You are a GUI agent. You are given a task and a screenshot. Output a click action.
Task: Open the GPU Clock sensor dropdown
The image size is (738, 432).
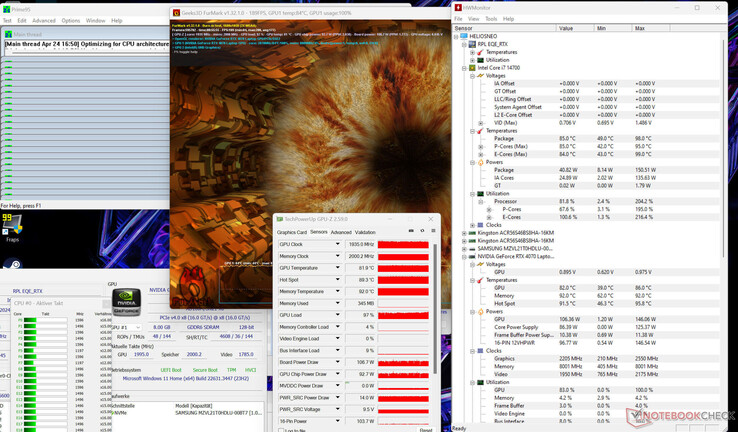click(337, 244)
